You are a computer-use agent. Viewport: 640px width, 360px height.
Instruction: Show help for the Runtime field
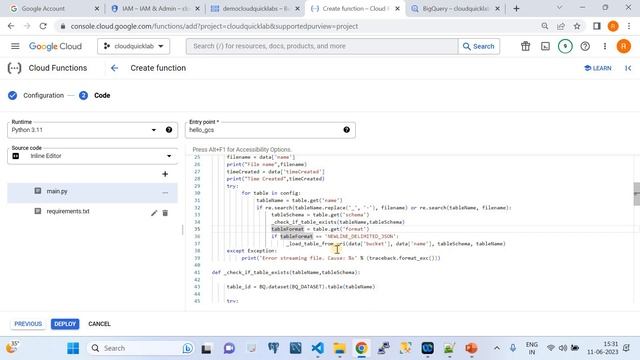tap(169, 130)
